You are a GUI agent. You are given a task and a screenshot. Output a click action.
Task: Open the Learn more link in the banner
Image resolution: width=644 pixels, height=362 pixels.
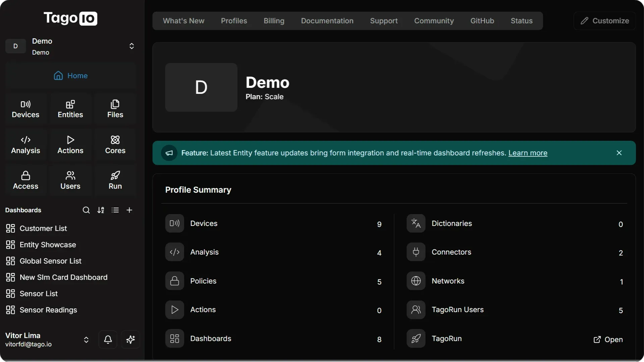click(528, 153)
